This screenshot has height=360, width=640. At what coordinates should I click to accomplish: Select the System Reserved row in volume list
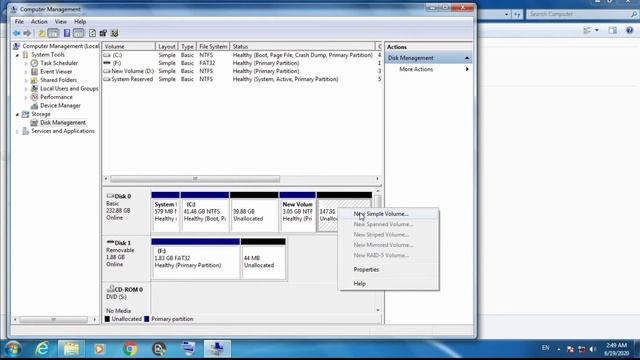pos(242,79)
